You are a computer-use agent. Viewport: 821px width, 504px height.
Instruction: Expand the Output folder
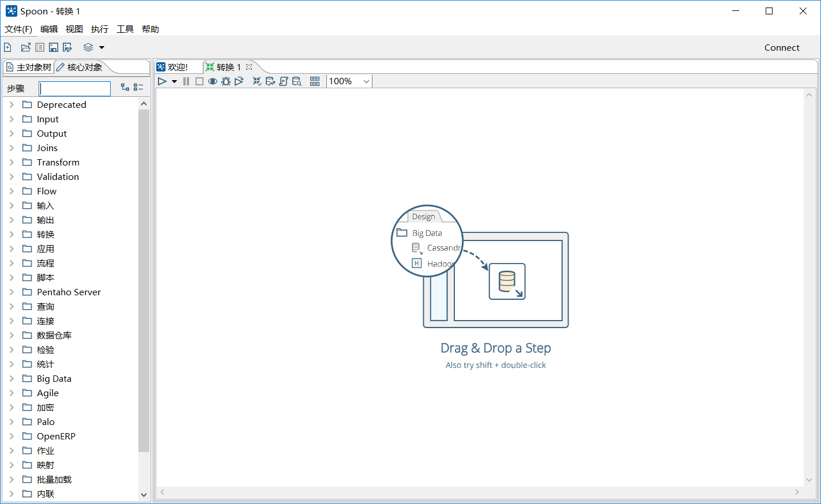[12, 133]
